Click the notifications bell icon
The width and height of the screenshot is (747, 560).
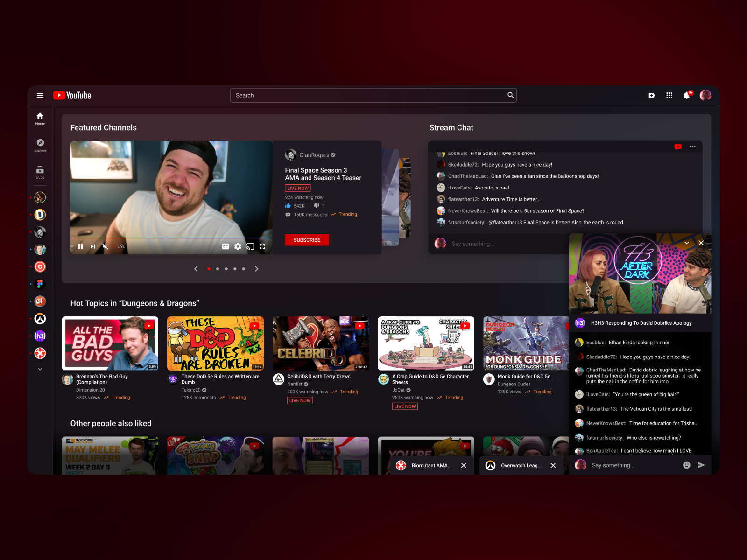[687, 95]
